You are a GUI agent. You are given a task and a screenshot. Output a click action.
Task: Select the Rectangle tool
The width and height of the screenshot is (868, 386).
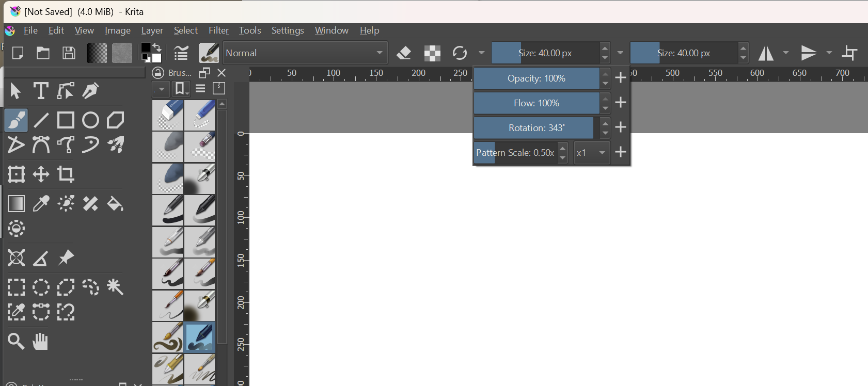click(x=66, y=120)
